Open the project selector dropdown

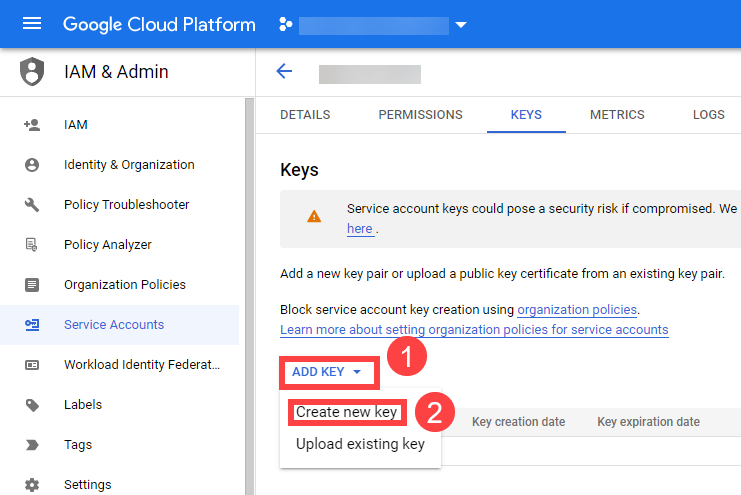[460, 25]
